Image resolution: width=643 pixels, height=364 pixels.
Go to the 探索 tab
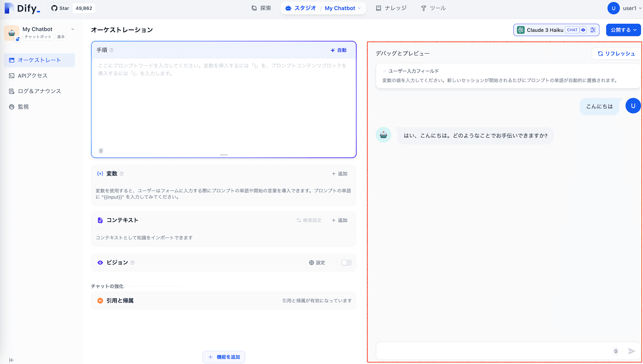coord(261,8)
